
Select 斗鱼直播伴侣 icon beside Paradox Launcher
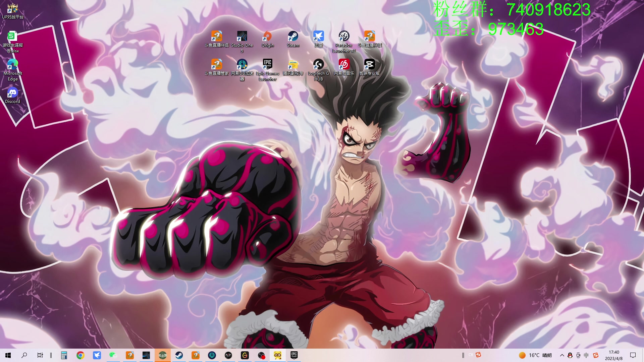[x=370, y=39]
